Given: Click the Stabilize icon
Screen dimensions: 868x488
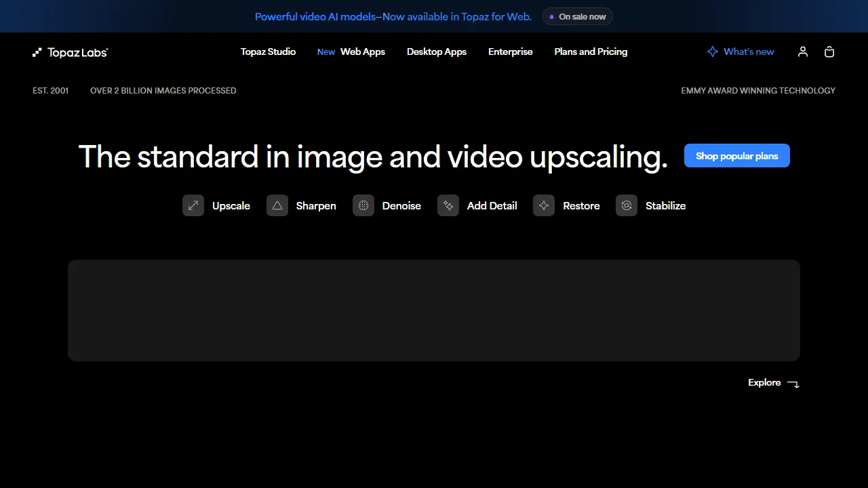Looking at the screenshot, I should click(x=627, y=205).
